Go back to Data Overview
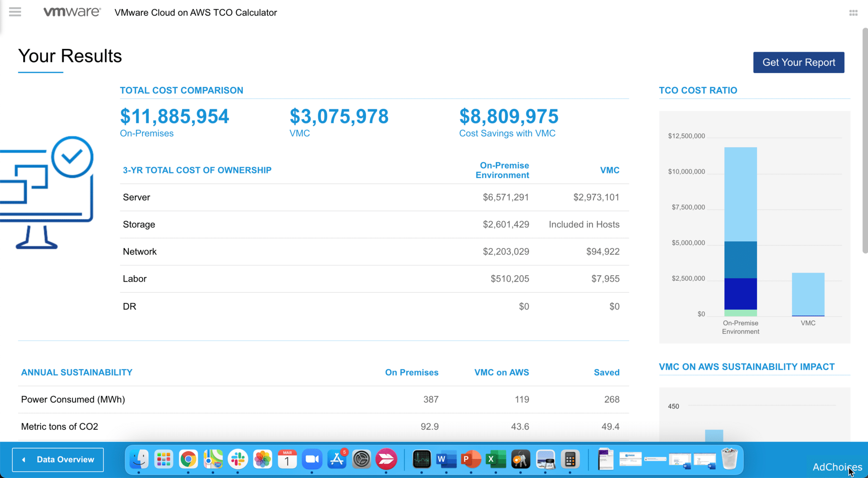This screenshot has height=478, width=868. tap(58, 460)
